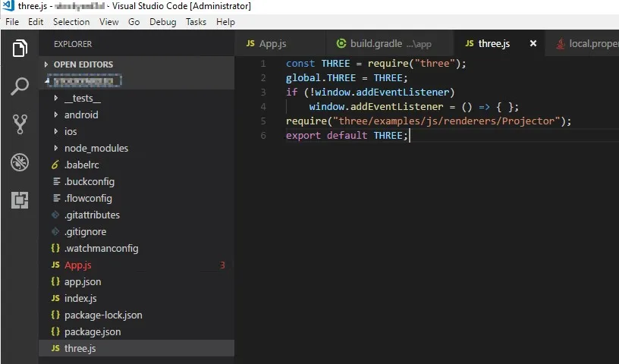Open the File menu

tap(12, 22)
